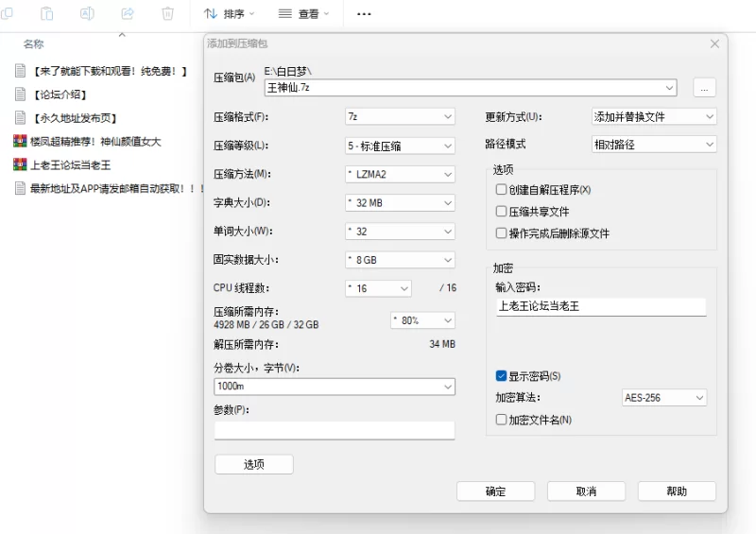Click the archive icon for 上老王论坛当老王
Viewport: 756px width, 534px height.
click(x=20, y=164)
